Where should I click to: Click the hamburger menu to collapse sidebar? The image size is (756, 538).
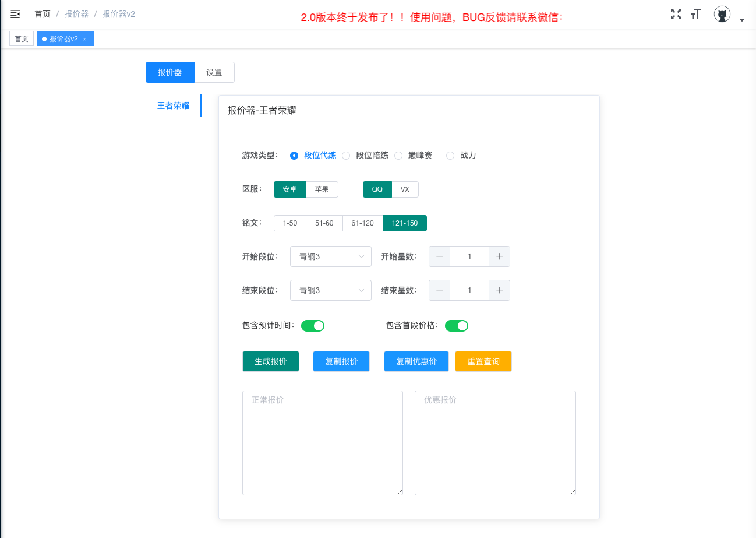click(x=15, y=14)
